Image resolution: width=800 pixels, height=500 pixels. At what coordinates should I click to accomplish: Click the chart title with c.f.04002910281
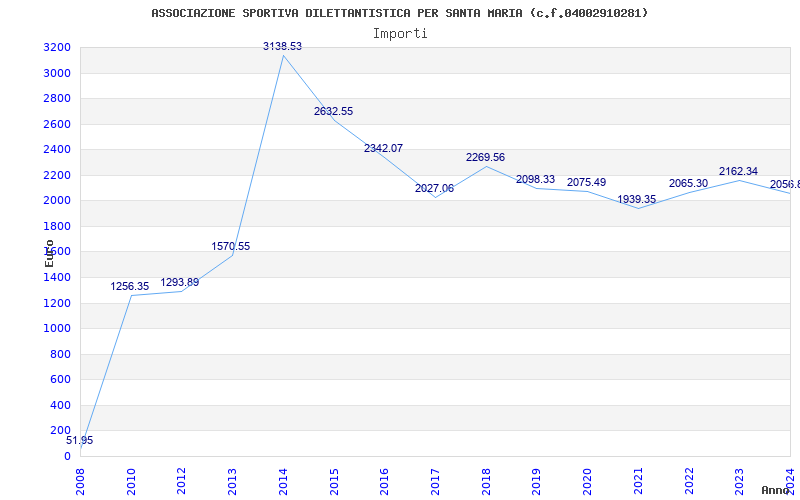tap(399, 13)
